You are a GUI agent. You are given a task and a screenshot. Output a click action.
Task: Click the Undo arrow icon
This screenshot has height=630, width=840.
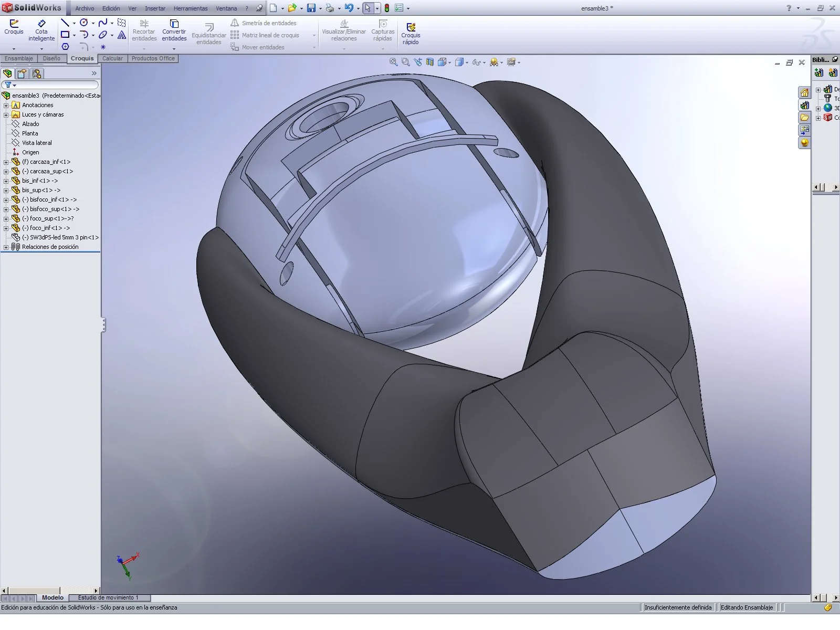point(349,8)
